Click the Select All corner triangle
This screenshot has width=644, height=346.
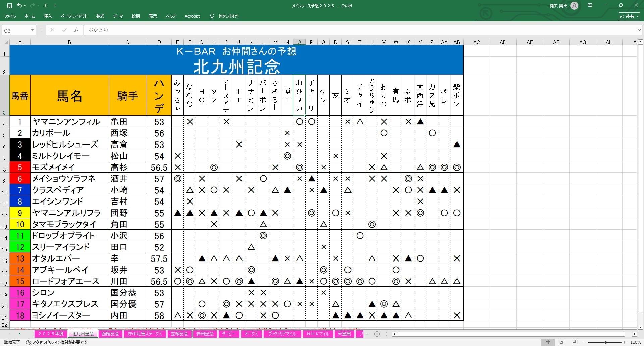(6, 42)
